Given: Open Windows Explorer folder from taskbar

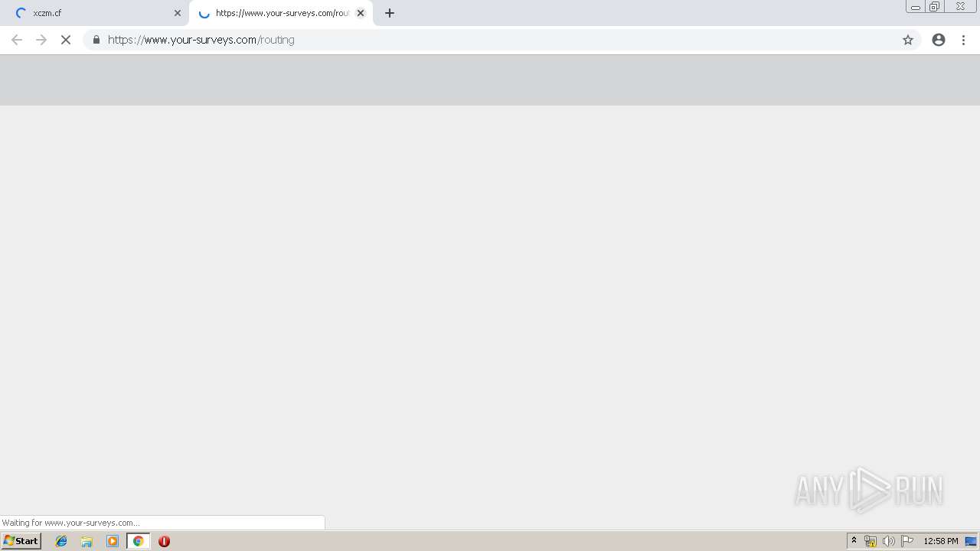Looking at the screenshot, I should (x=87, y=541).
